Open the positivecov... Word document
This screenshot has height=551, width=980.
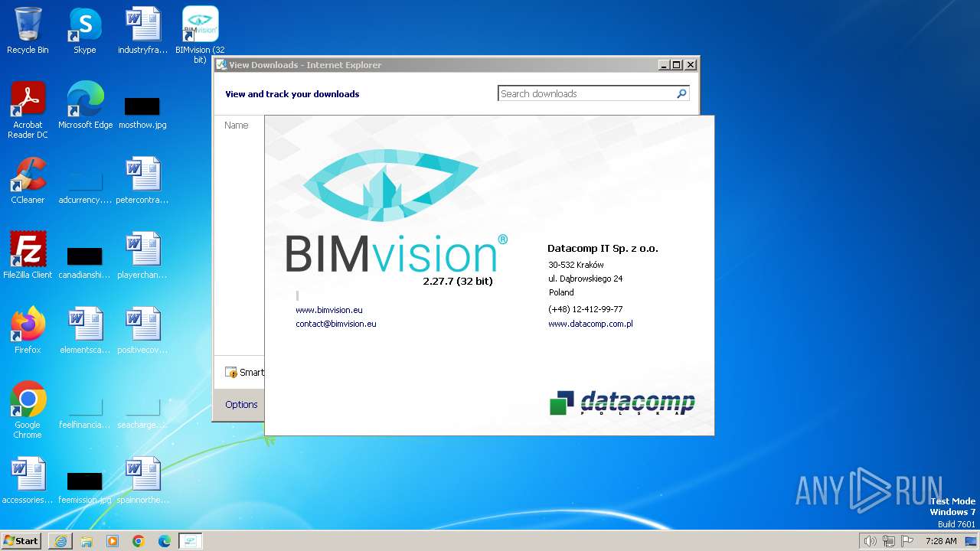pos(142,331)
